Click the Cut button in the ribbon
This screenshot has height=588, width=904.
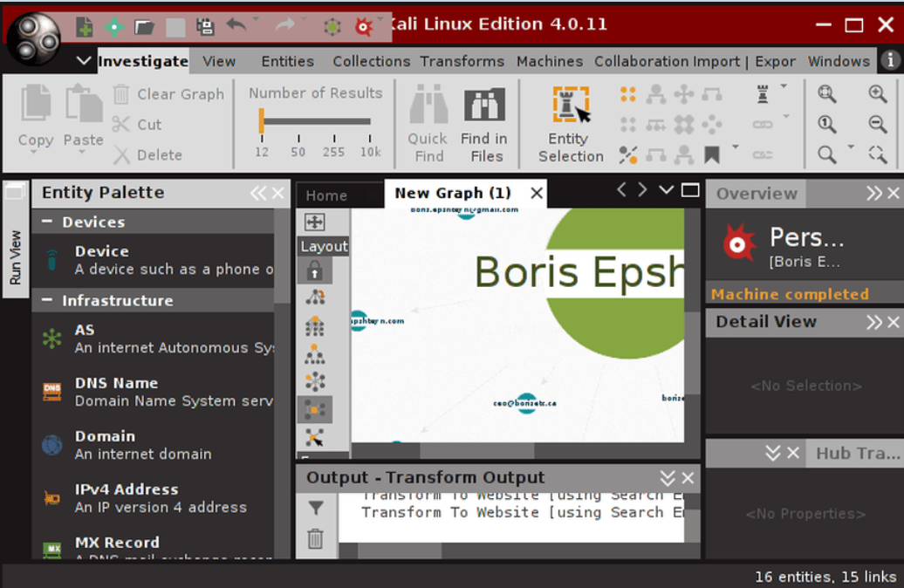(x=137, y=124)
